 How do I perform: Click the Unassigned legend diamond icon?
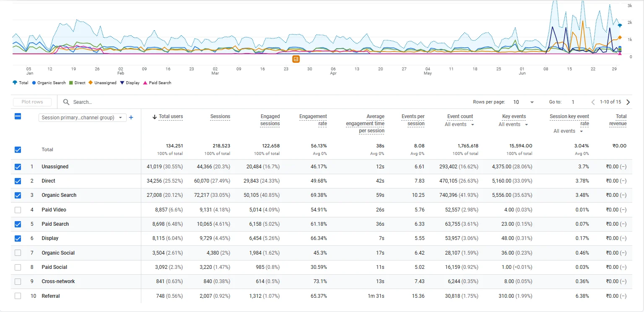pos(91,83)
